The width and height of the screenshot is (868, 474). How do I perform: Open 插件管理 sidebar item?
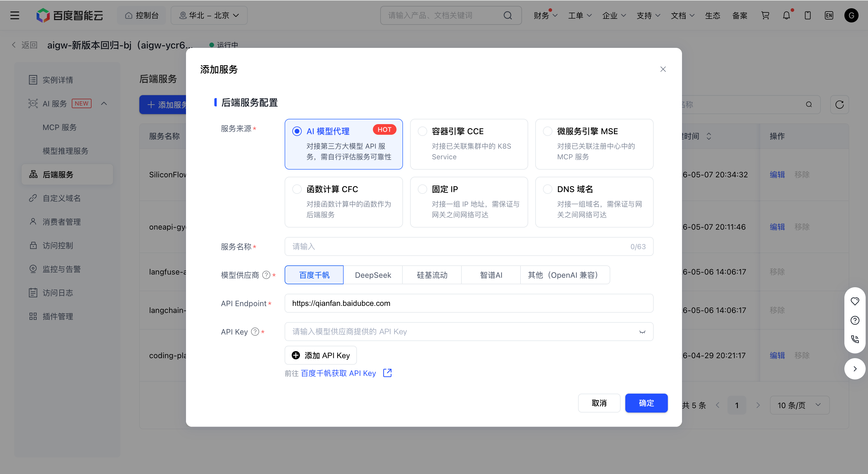(67, 316)
